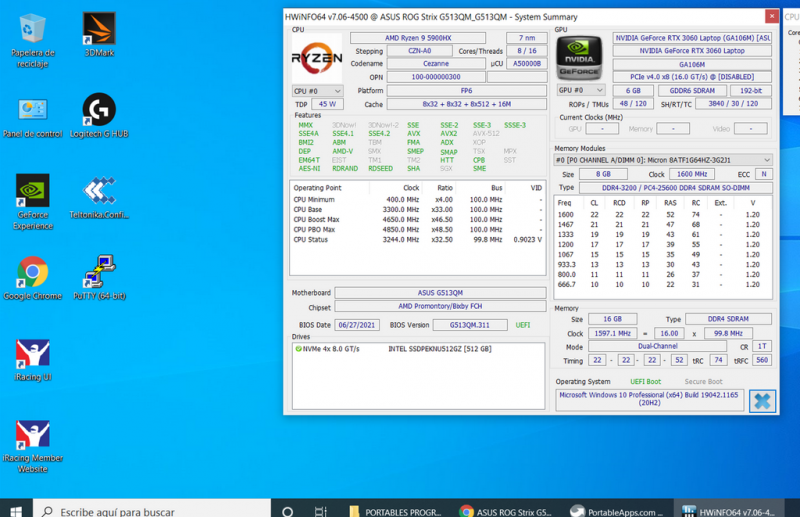This screenshot has width=800, height=517.
Task: Open the memory module selector dropdown
Action: (663, 160)
